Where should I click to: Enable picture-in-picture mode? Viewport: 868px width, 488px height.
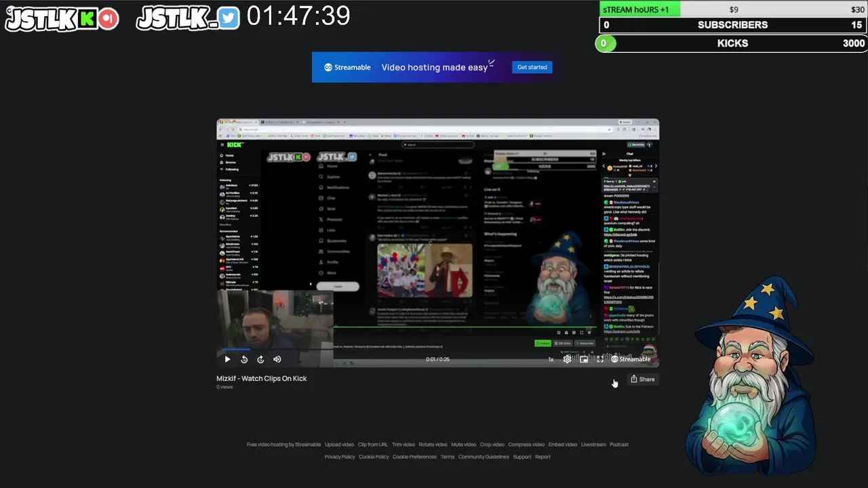tap(584, 359)
